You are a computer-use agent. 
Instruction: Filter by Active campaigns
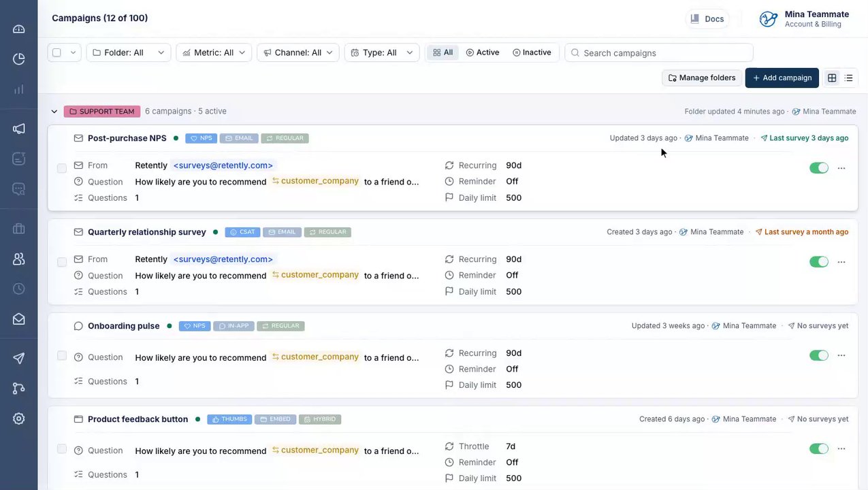click(483, 52)
